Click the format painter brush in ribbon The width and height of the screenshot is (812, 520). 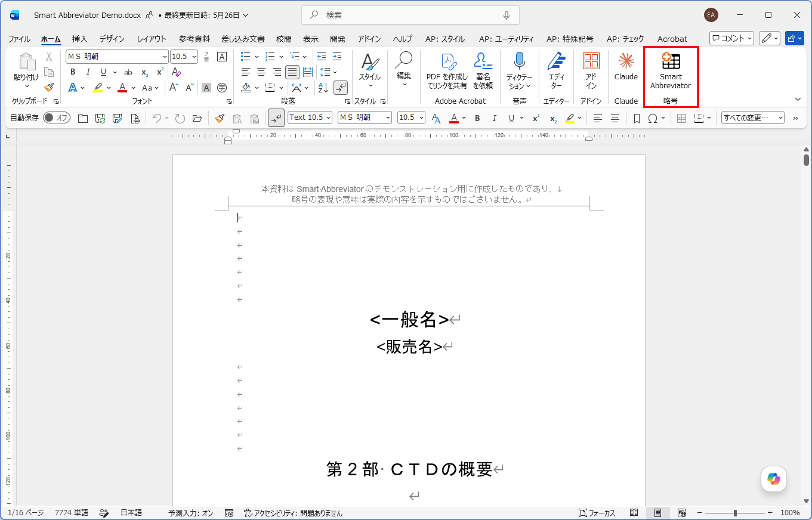click(49, 88)
